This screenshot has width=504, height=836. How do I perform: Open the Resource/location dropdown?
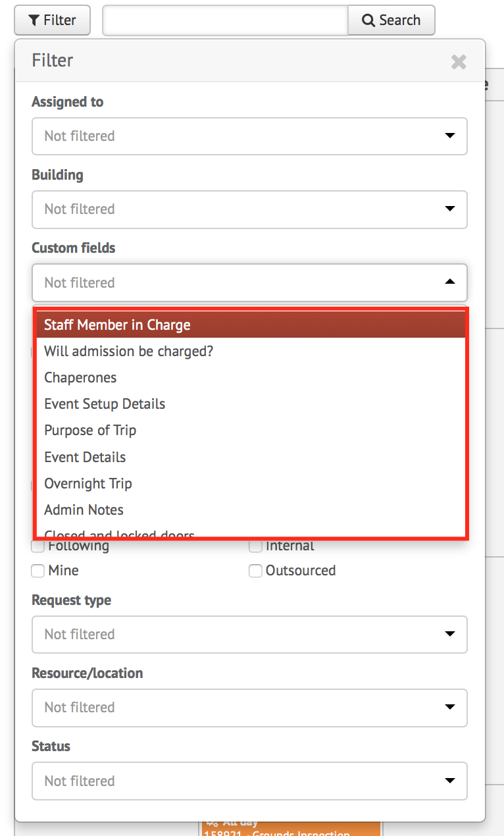(x=249, y=708)
